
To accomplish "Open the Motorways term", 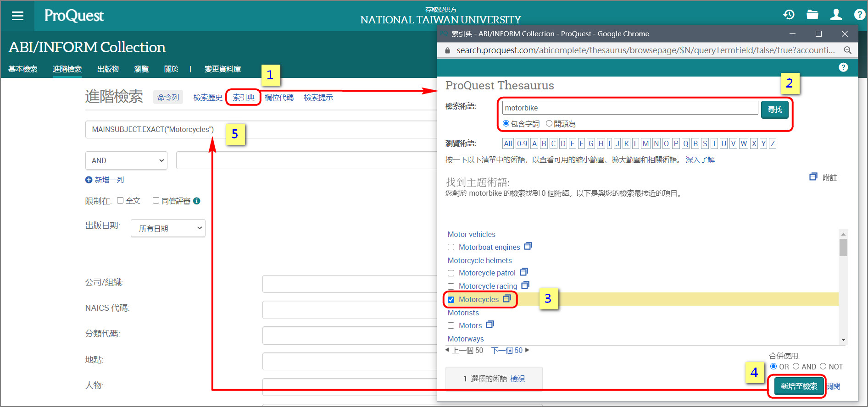I will click(466, 339).
